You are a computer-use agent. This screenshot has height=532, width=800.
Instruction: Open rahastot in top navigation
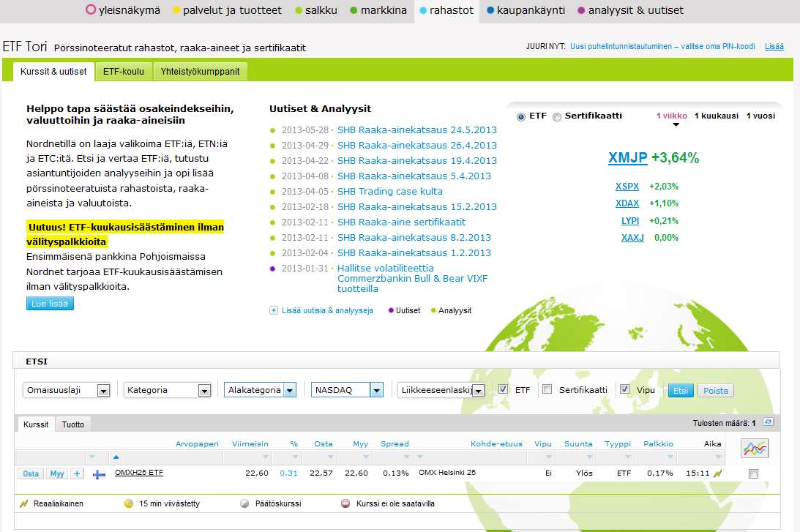[446, 10]
